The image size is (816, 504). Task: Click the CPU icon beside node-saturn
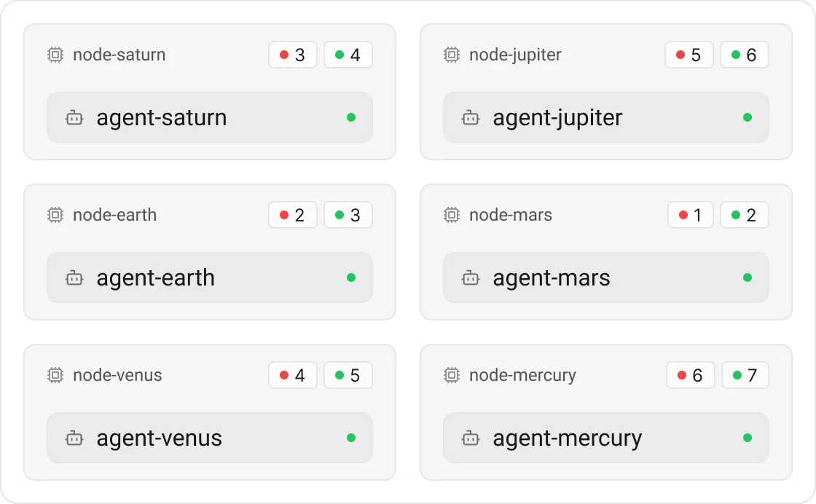tap(55, 55)
